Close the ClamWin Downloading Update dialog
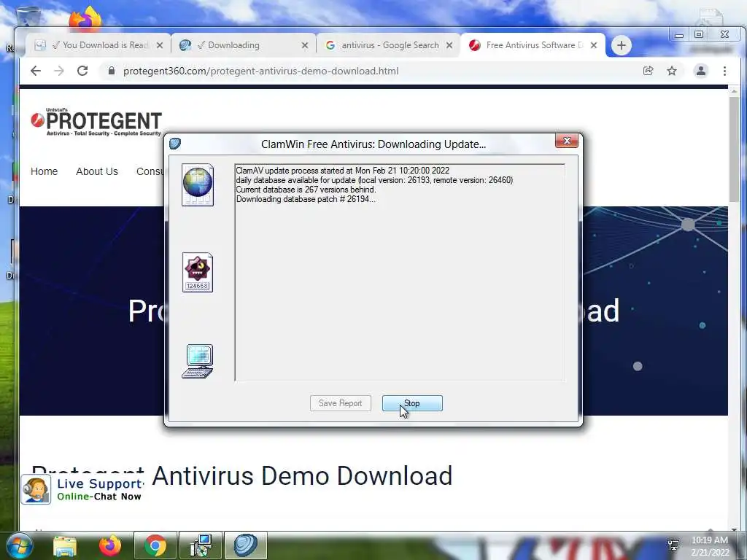This screenshot has height=560, width=747. [566, 141]
